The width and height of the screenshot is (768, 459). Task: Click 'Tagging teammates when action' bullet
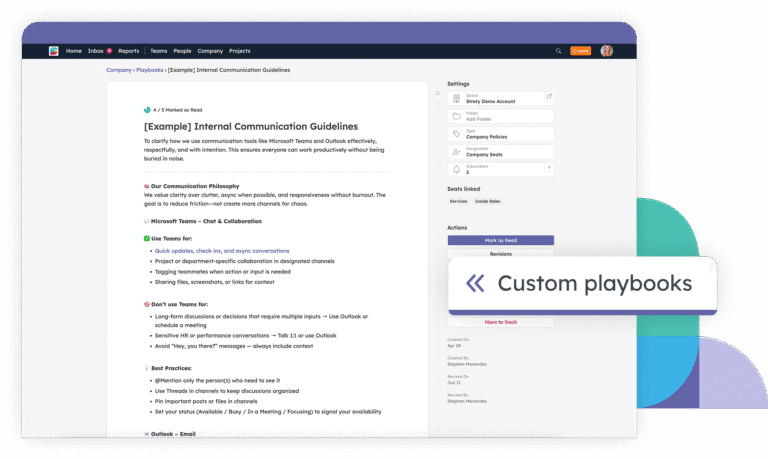(x=223, y=271)
